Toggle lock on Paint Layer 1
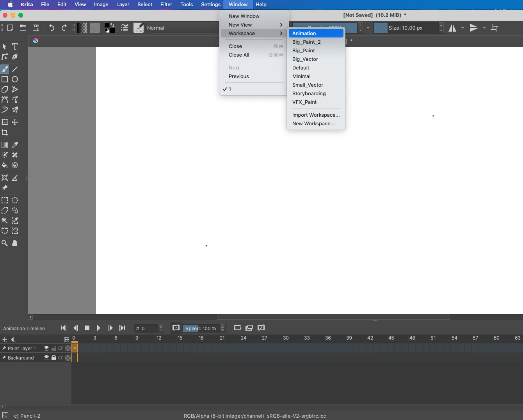 (x=54, y=348)
